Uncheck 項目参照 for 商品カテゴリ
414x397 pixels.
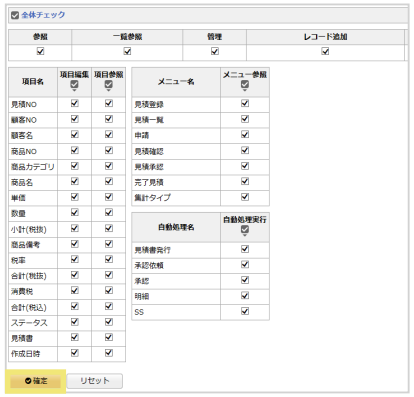tap(109, 166)
